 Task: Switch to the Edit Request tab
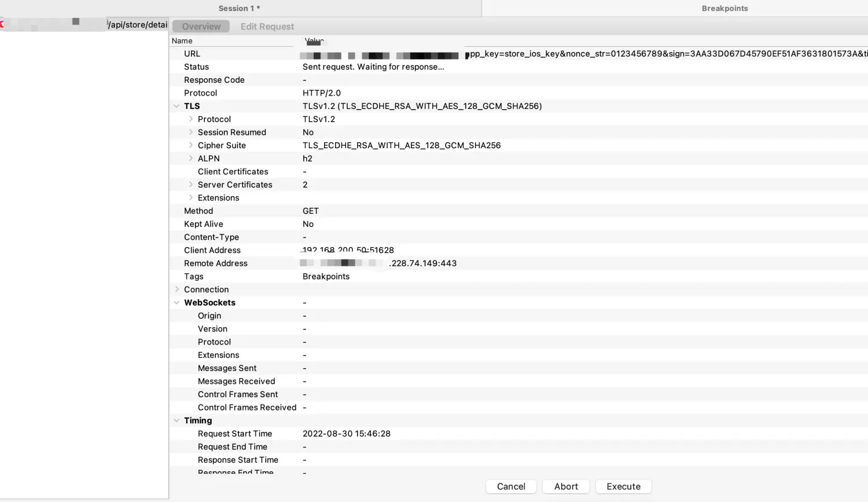pos(267,27)
